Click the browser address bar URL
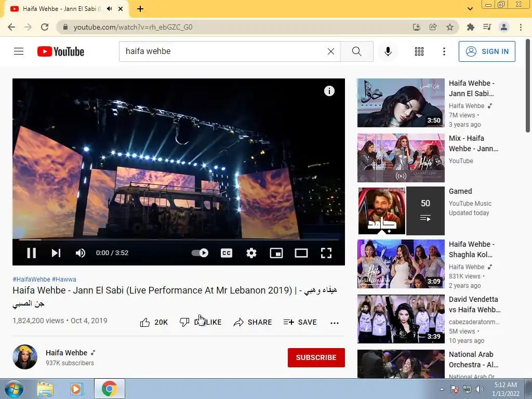Image resolution: width=532 pixels, height=399 pixels. click(133, 27)
